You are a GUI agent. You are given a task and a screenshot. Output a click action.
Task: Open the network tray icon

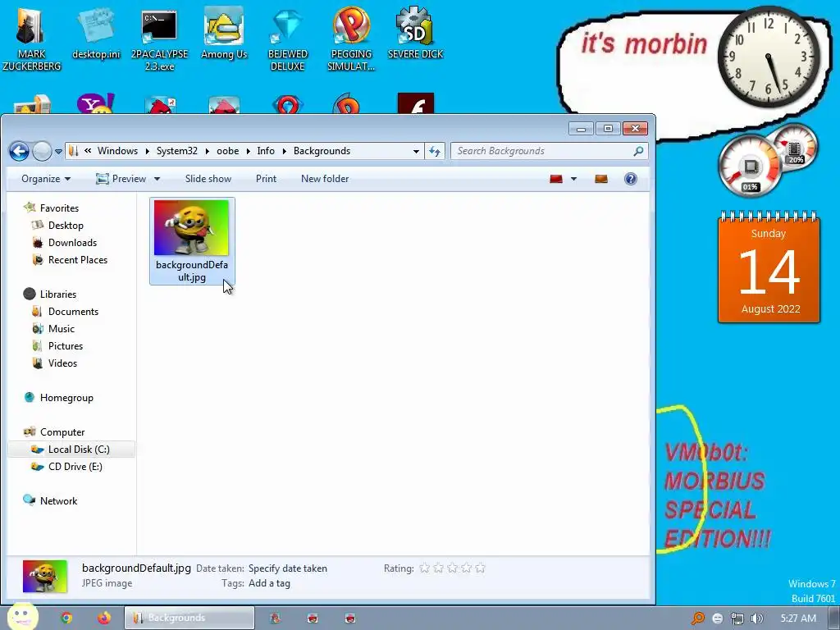(737, 619)
